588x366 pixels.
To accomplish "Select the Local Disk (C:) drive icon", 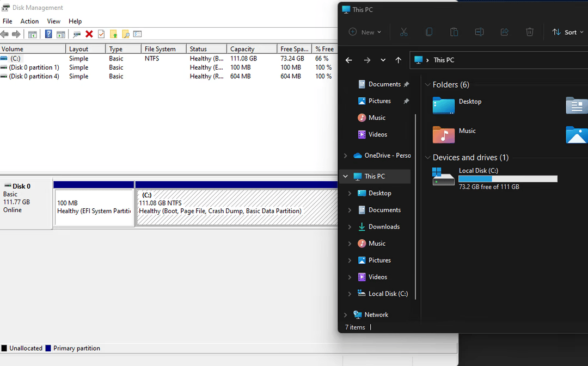I will point(443,177).
